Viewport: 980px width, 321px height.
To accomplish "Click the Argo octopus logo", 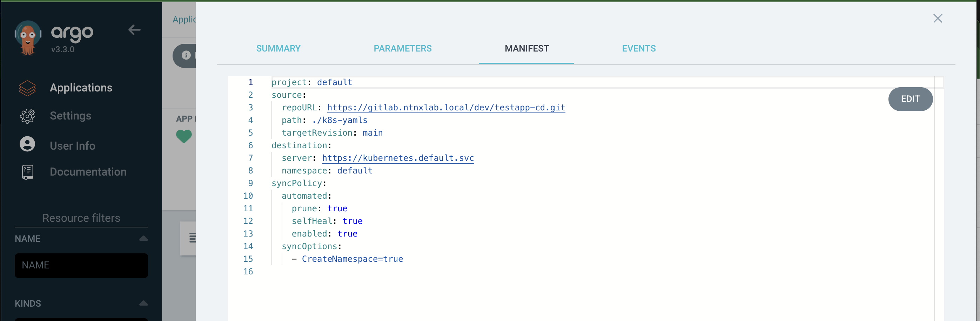I will (27, 37).
